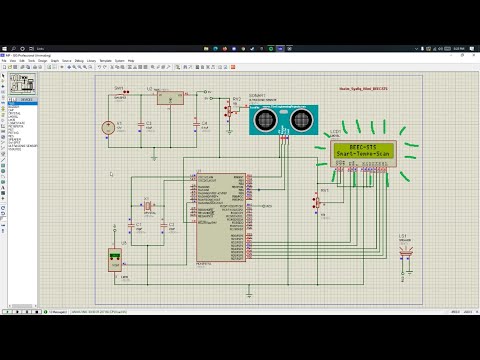The width and height of the screenshot is (480, 360).
Task: Click the Open design toolbar icon
Action: click(10, 67)
